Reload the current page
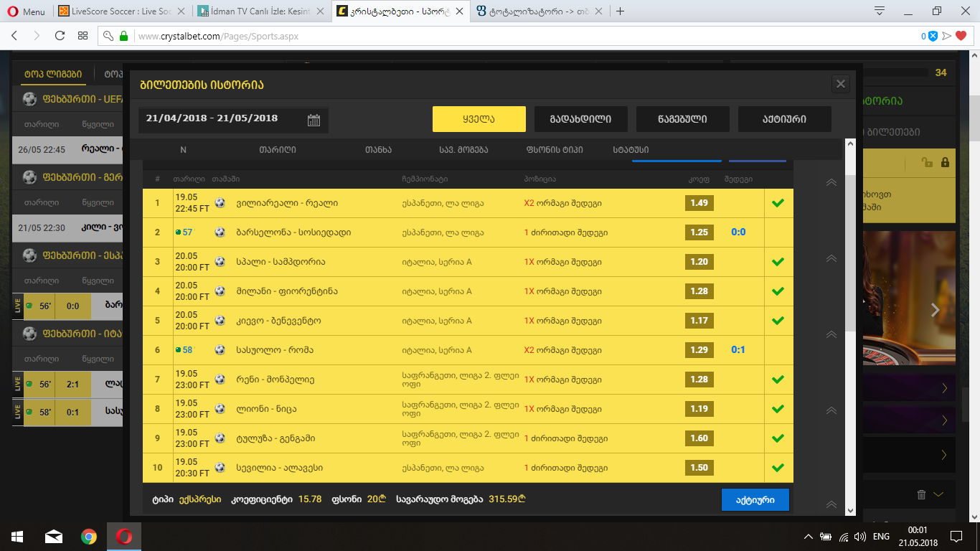980x551 pixels. [x=60, y=36]
